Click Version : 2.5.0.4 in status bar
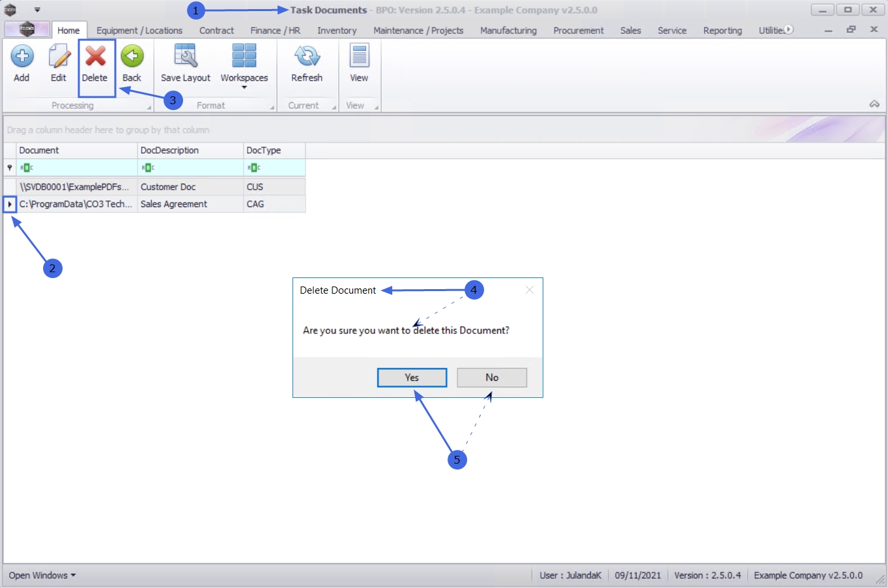This screenshot has height=588, width=888. pos(708,576)
